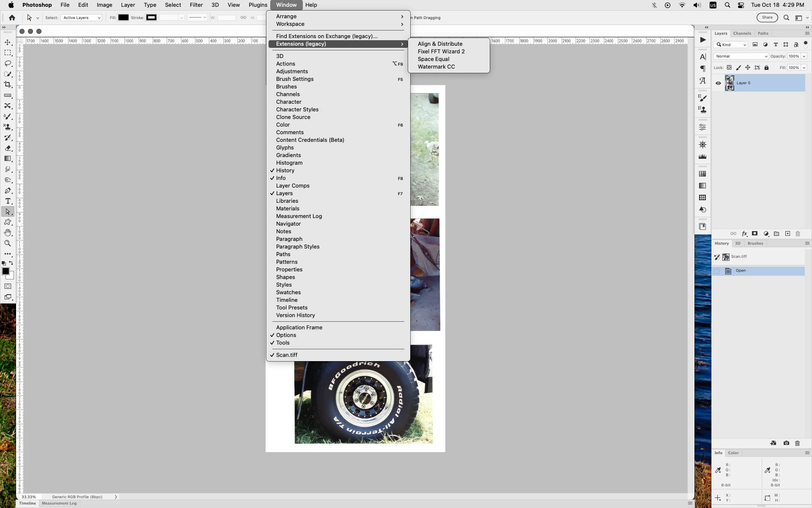Viewport: 812px width, 508px height.
Task: Switch to the Channels tab
Action: point(742,33)
